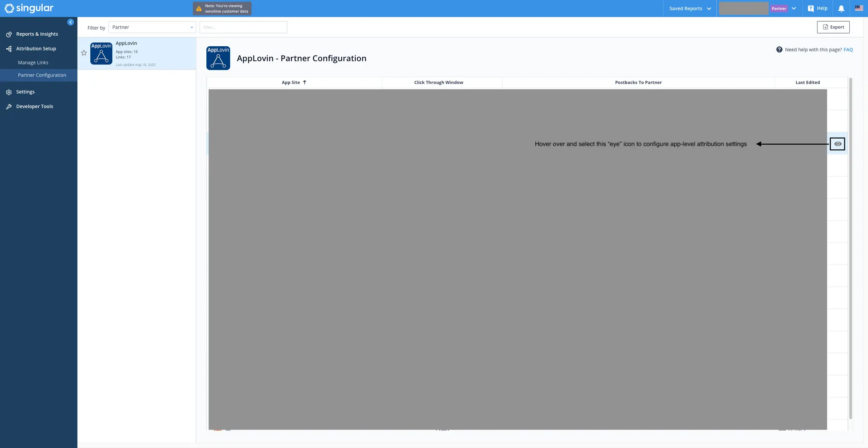This screenshot has width=868, height=448.
Task: Click the Last update Aug 18, 2025 text
Action: pos(136,65)
